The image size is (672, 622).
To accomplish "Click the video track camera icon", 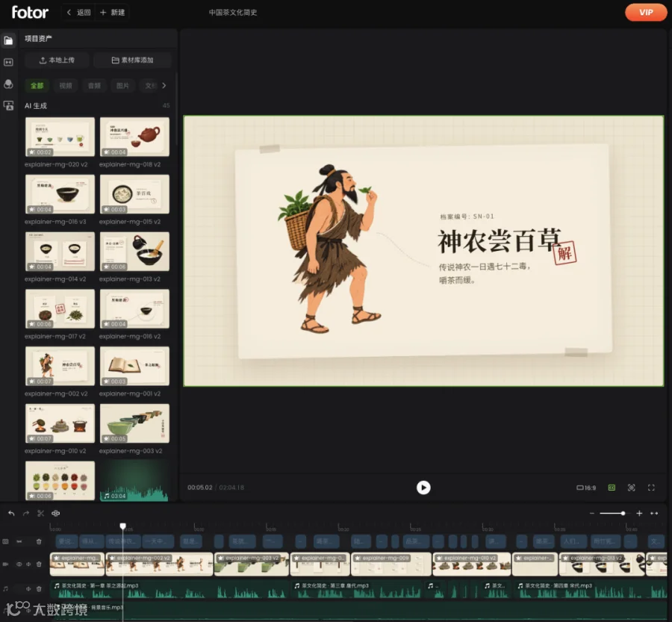I will tap(5, 564).
